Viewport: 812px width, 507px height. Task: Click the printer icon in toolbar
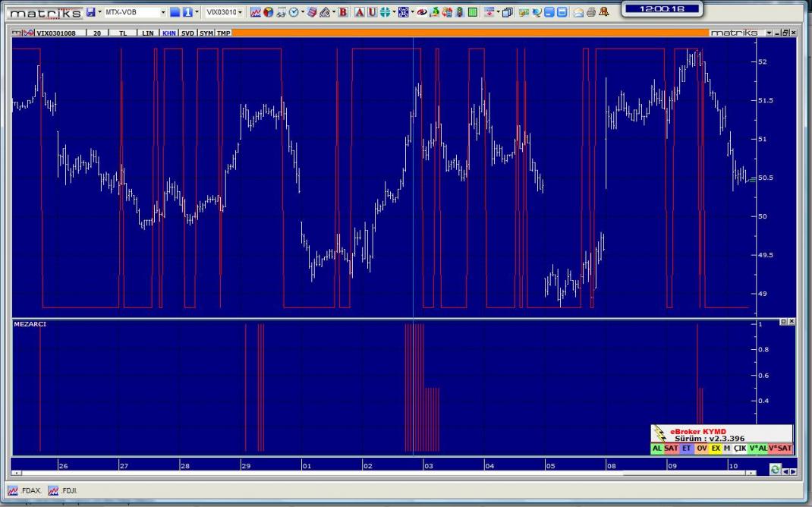tap(591, 12)
